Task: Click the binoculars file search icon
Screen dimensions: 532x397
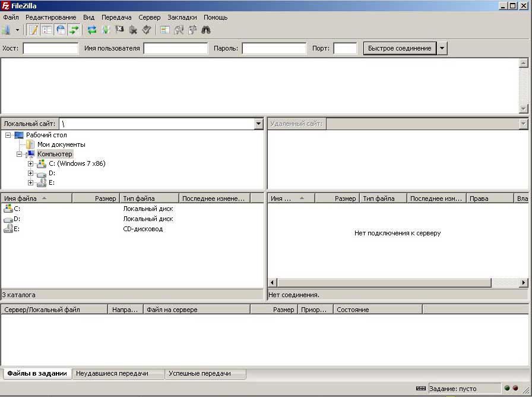Action: click(206, 30)
